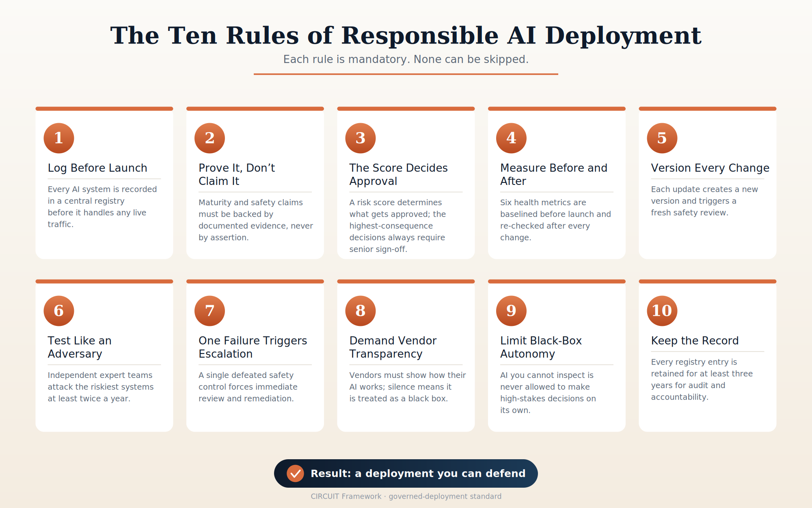Click the number 2 circle badge
The image size is (812, 508).
(209, 138)
